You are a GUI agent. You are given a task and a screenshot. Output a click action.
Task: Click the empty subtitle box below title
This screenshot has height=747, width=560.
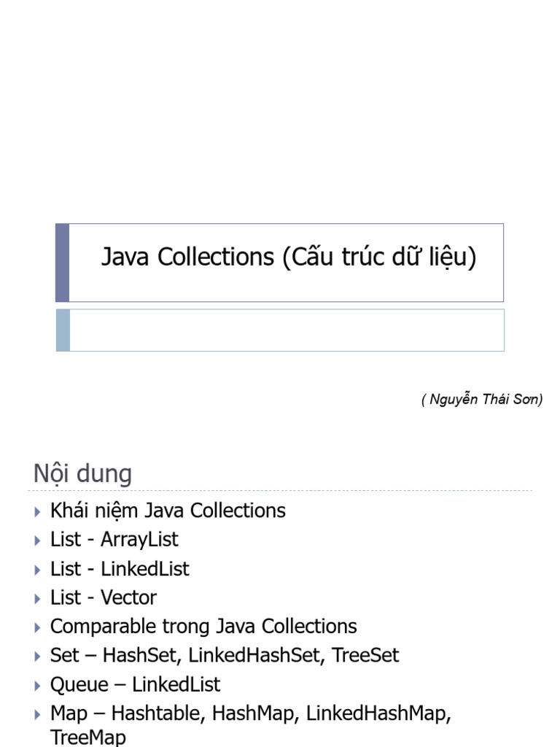(x=287, y=330)
